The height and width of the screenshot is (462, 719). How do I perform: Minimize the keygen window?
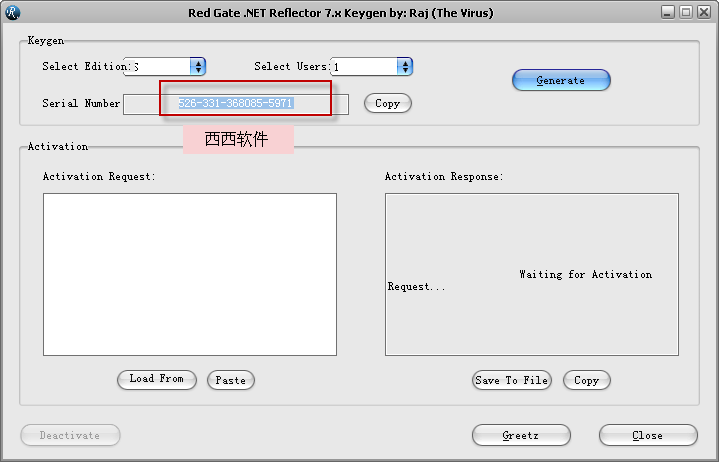668,12
